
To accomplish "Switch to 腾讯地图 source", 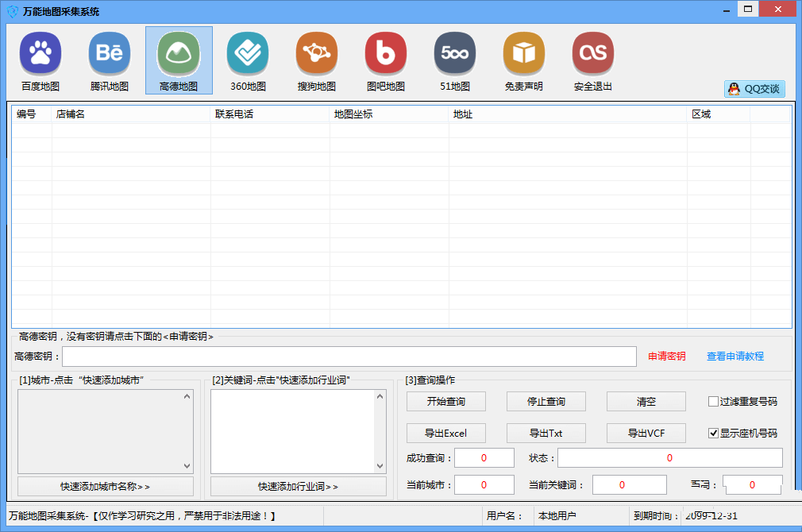I will 110,60.
